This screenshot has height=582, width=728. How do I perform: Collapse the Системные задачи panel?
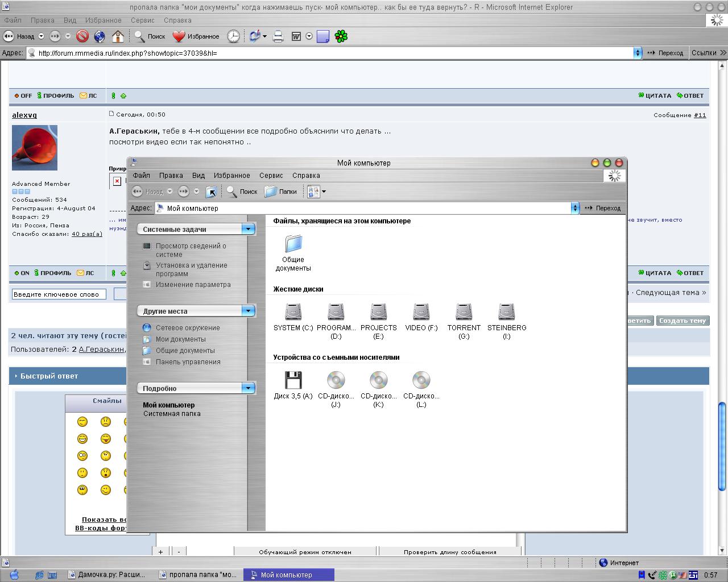pyautogui.click(x=248, y=229)
